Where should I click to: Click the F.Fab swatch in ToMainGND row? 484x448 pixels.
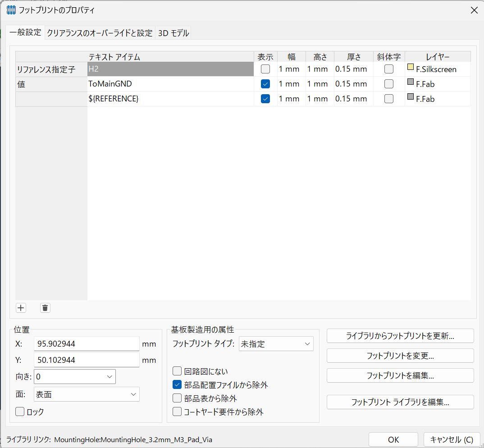click(410, 82)
